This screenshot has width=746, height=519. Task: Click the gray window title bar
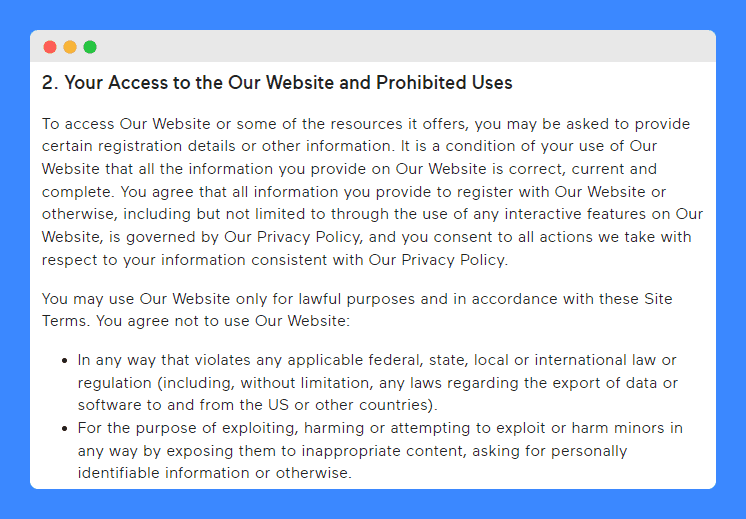click(373, 47)
